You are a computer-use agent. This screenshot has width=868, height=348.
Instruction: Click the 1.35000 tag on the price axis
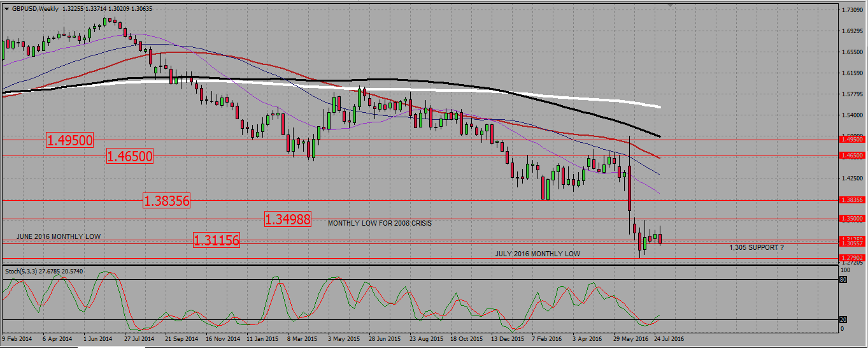852,219
